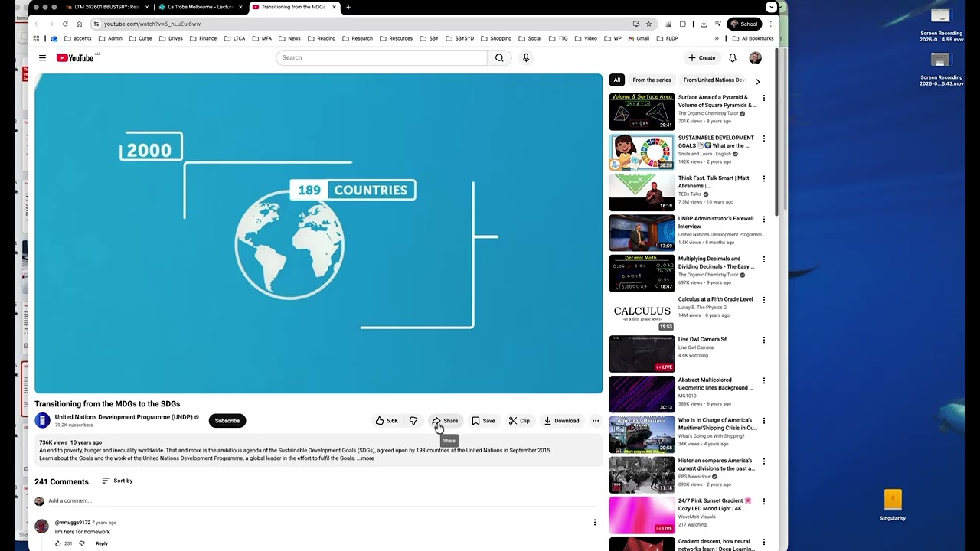The height and width of the screenshot is (551, 980).
Task: Select the All filter chip
Action: tap(617, 80)
